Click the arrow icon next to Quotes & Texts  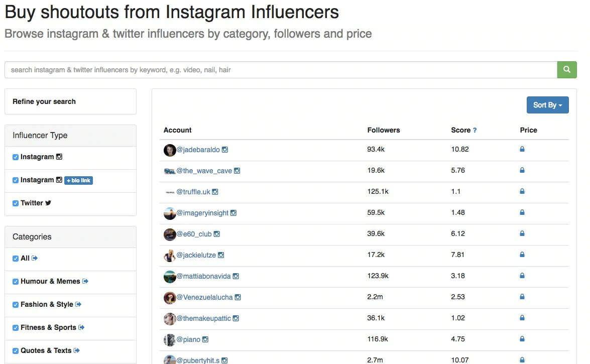[77, 350]
